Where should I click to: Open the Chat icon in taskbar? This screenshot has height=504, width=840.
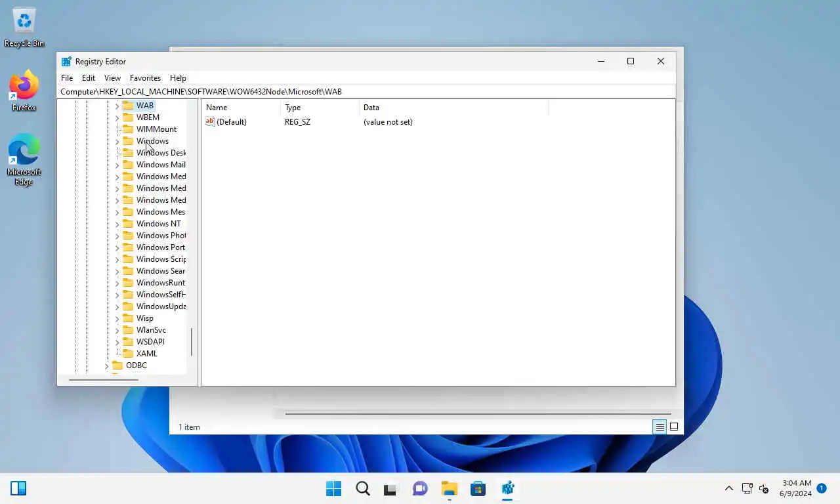click(420, 488)
